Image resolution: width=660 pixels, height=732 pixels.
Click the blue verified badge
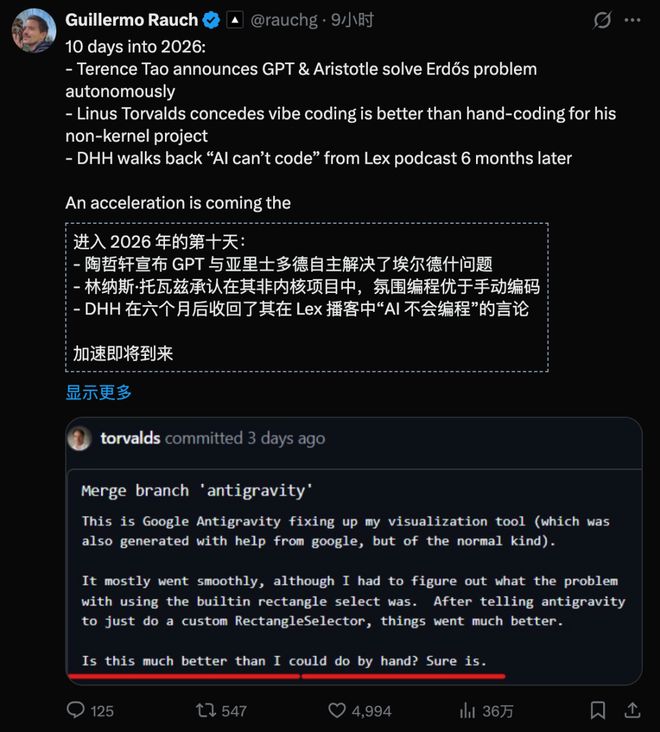tap(211, 19)
